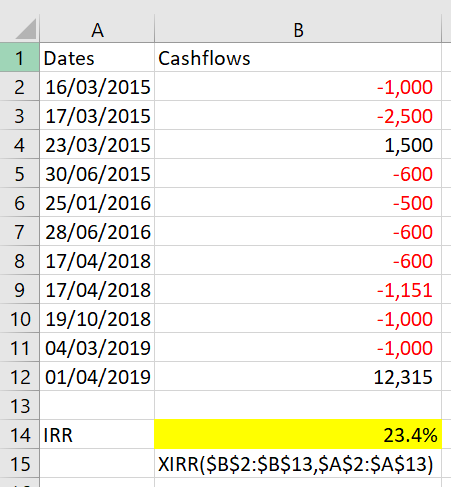Select cashflow -1,000 in row 2
The image size is (451, 487).
[x=298, y=86]
